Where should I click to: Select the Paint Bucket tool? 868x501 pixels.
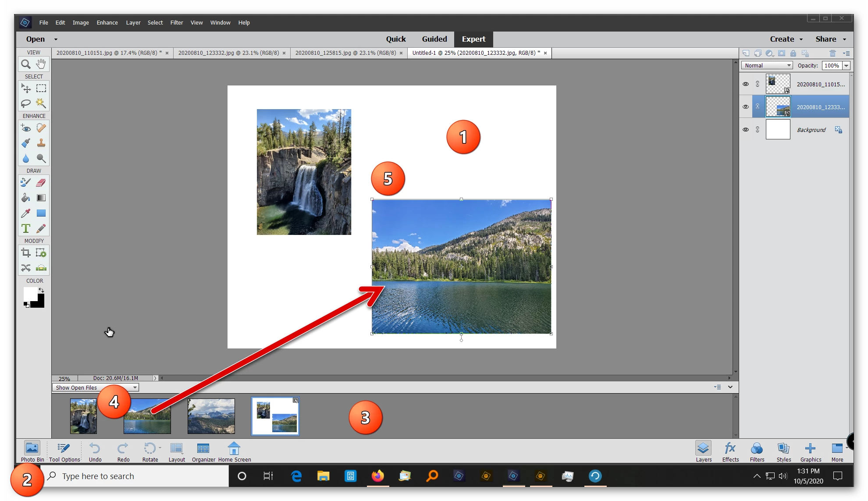pos(26,198)
